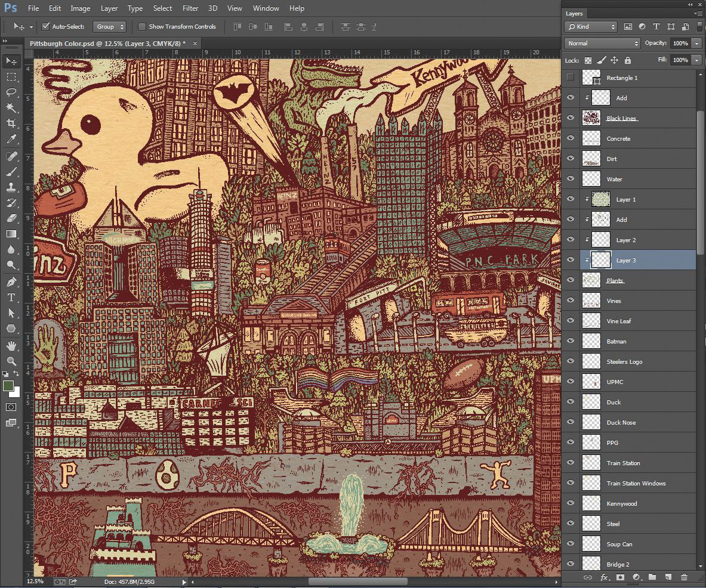Hide the Concrete layer

pos(571,138)
